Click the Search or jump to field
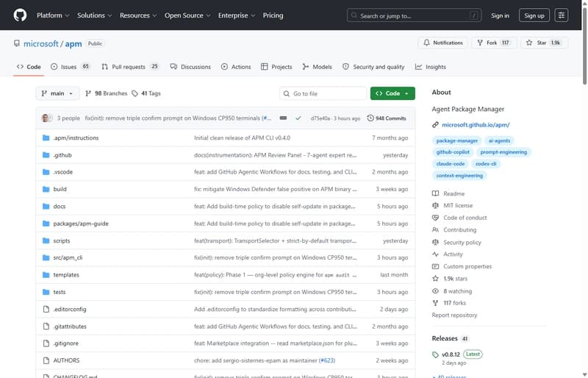The image size is (588, 378). (414, 15)
